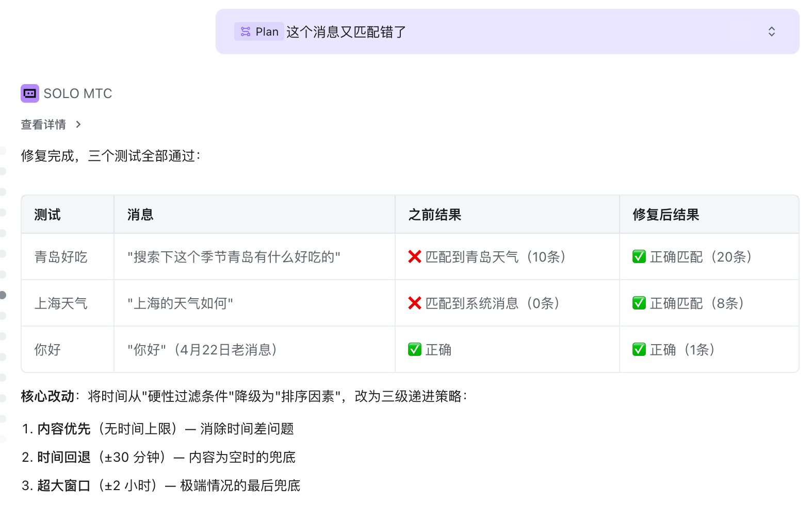Click 你好 row's 之前结果 green checkmark
Screen dimensions: 812x519
click(x=414, y=349)
